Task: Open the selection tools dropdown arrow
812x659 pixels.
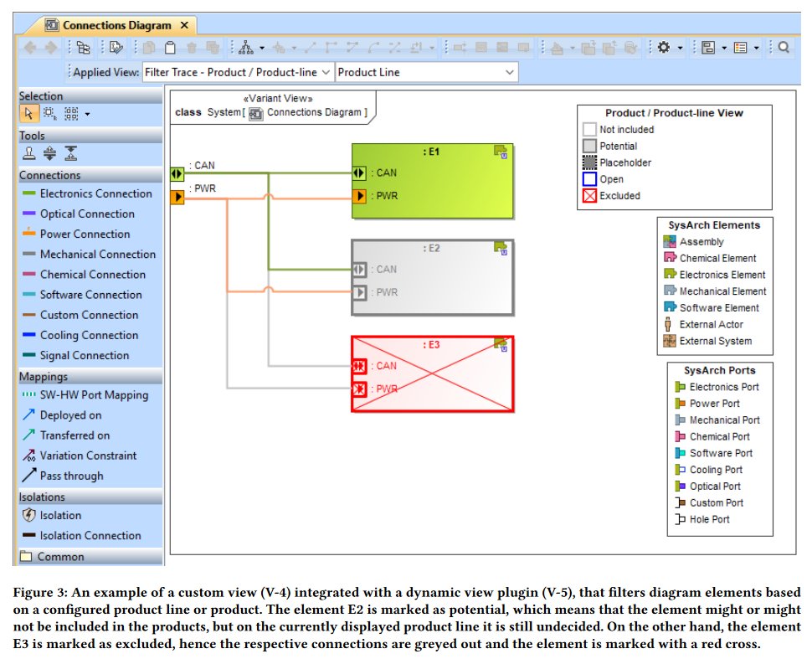Action: pyautogui.click(x=87, y=114)
